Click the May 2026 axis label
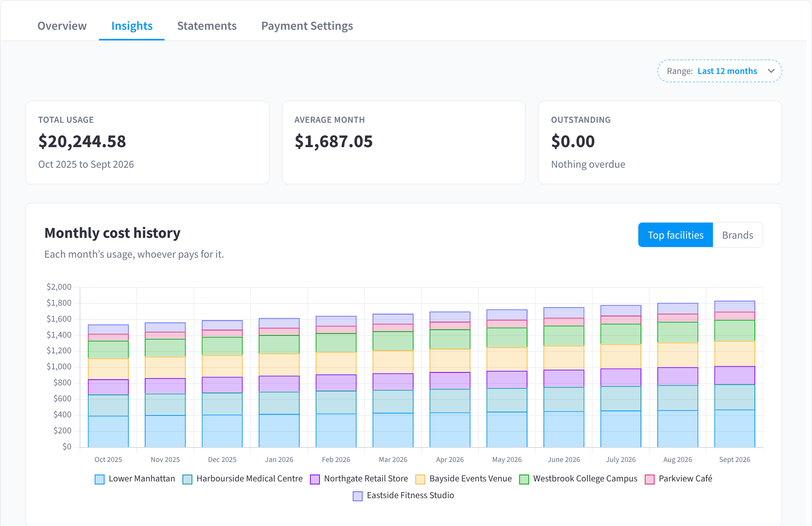Viewport: 812px width, 526px height. [507, 459]
